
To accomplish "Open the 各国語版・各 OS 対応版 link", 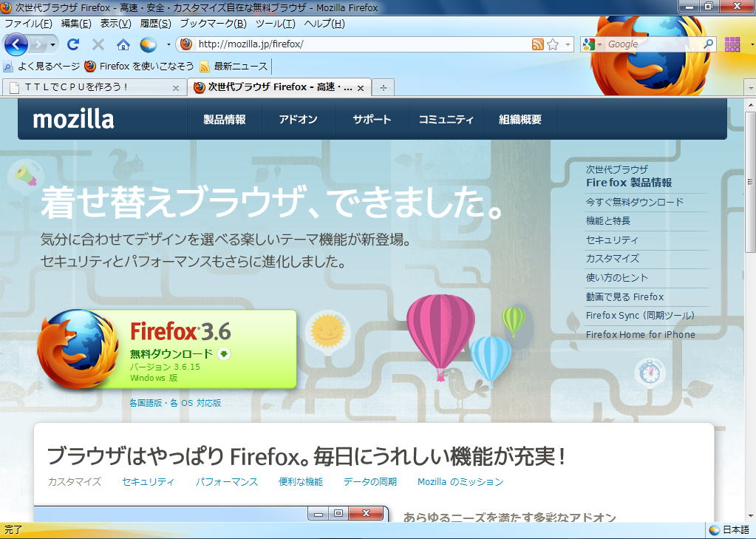I will (x=175, y=403).
